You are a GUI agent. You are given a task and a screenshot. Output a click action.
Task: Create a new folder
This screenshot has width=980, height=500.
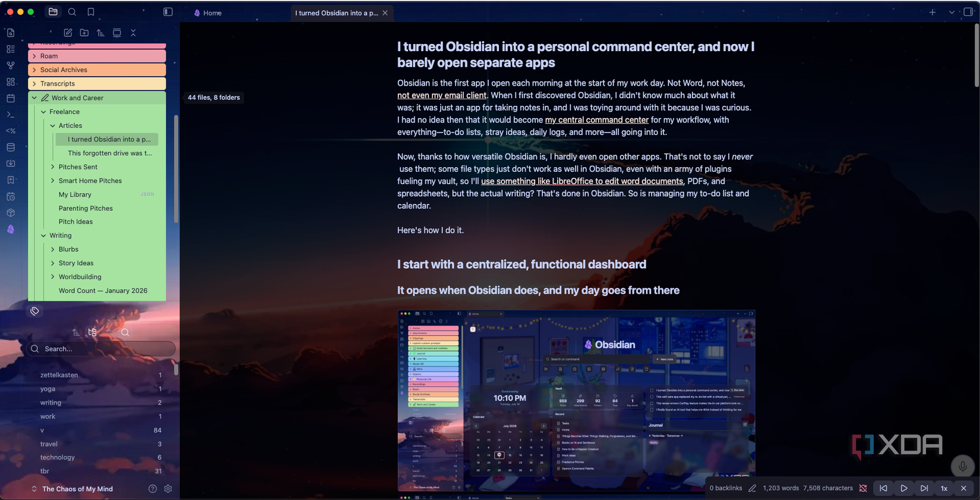pyautogui.click(x=84, y=33)
